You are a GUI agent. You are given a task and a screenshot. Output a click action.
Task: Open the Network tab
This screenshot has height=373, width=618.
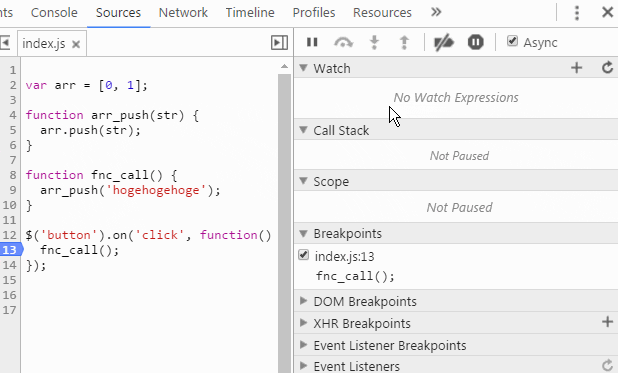(x=183, y=13)
